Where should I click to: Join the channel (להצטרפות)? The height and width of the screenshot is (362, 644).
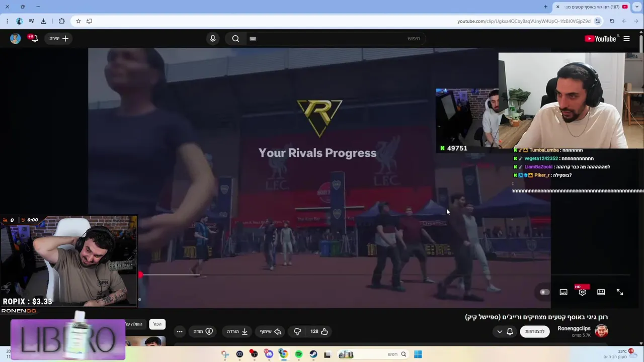pos(535,331)
